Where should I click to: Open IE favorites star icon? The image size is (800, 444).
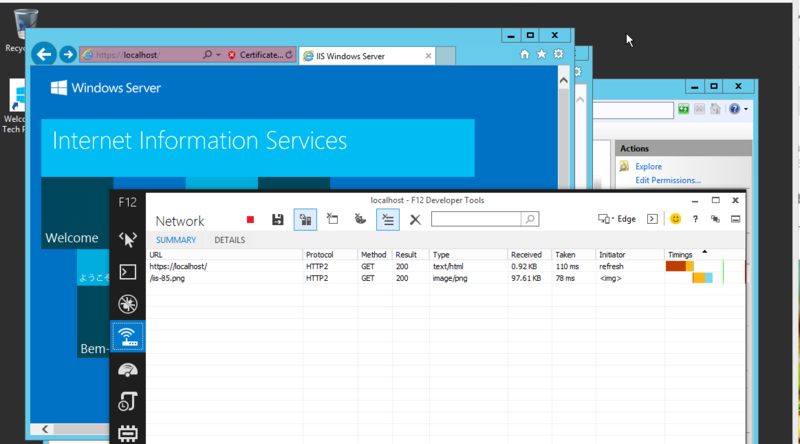click(541, 54)
